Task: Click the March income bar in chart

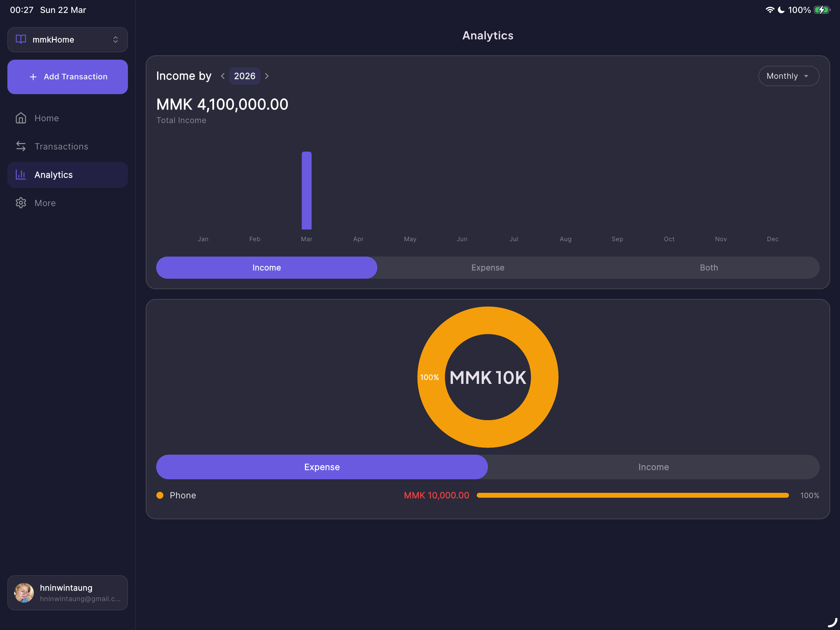Action: [307, 190]
